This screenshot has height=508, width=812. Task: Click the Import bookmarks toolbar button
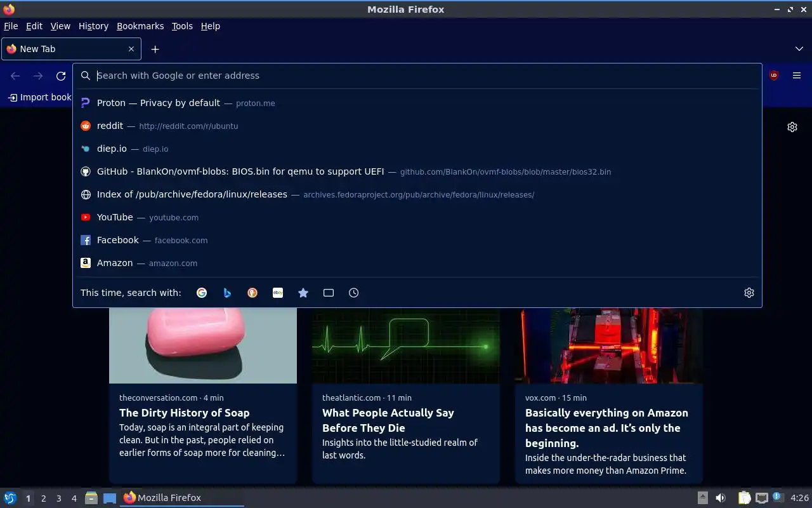(x=39, y=97)
